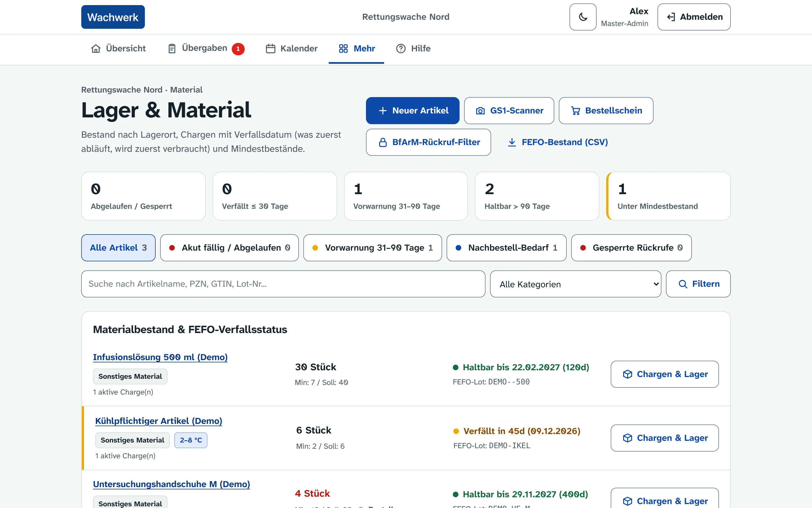Open the Bestellschein
Screen dimensions: 812x508
(606, 111)
